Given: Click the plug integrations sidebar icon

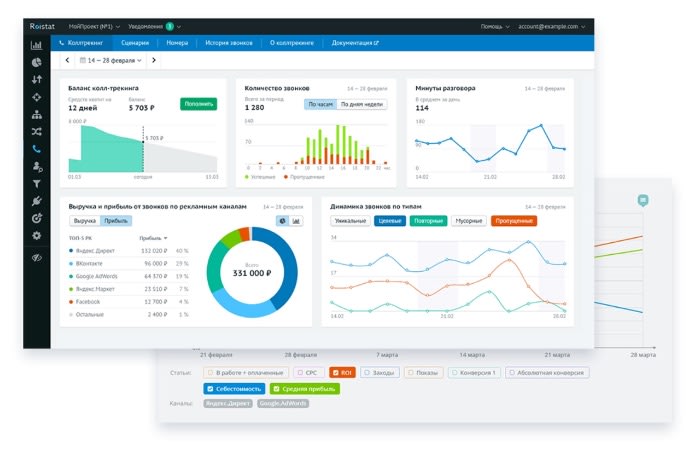Looking at the screenshot, I should tap(37, 201).
